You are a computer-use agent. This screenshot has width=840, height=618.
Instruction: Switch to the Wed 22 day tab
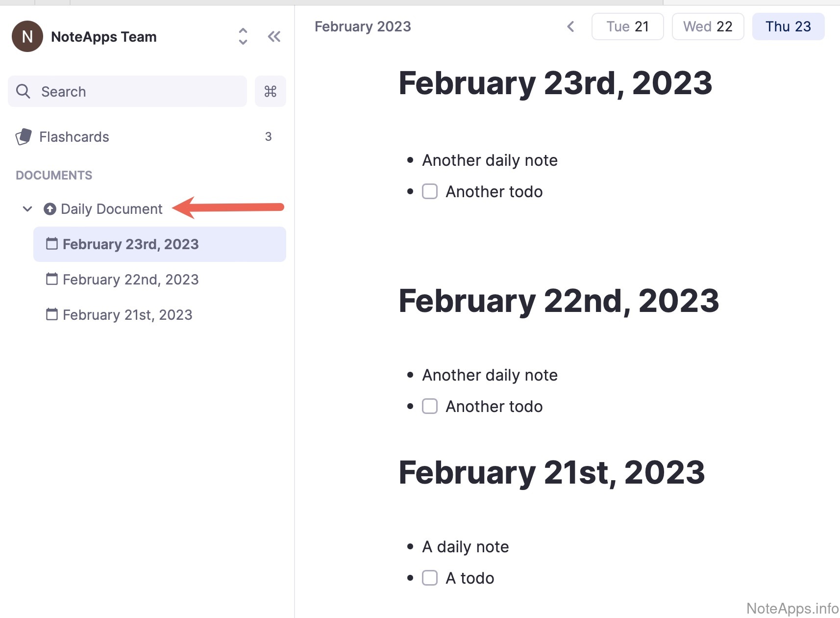[x=708, y=26]
